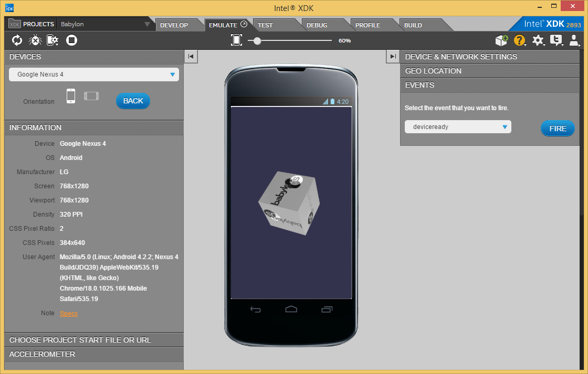The width and height of the screenshot is (588, 374).
Task: Open the debugger bug icon
Action: 35,40
